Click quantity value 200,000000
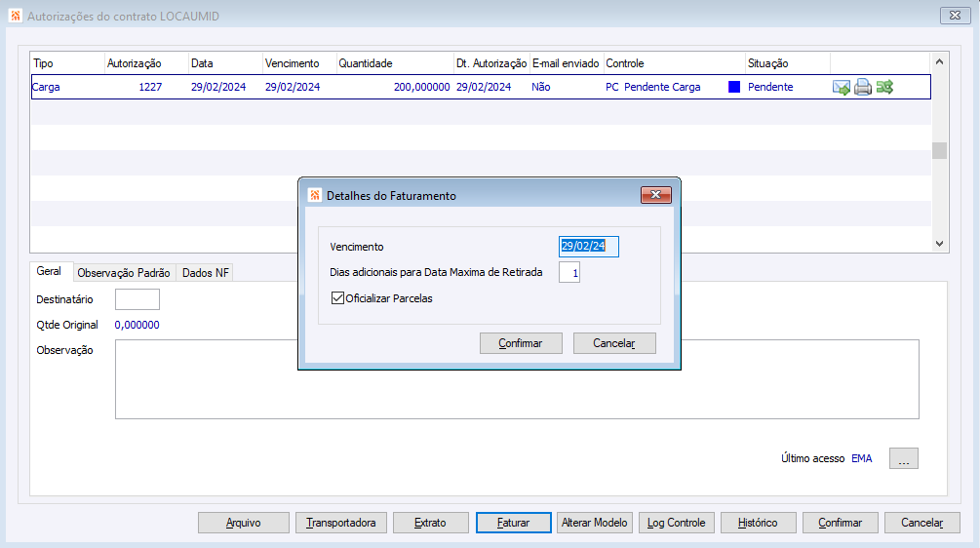 pos(421,87)
